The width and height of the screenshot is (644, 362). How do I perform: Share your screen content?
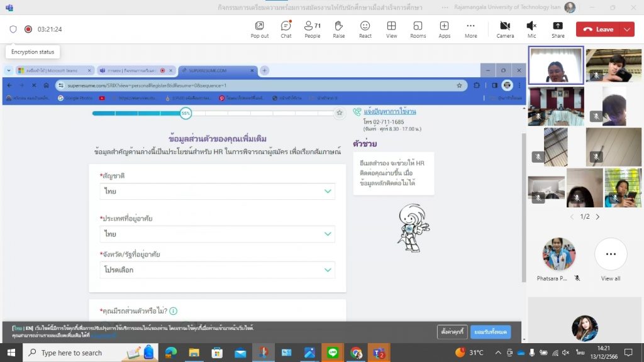click(558, 29)
